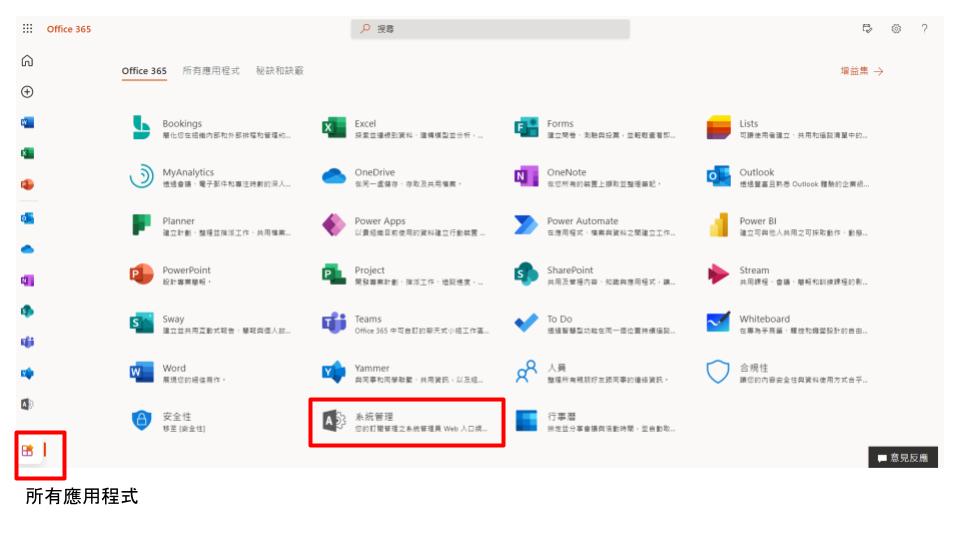Switch to the 秘訣和訣竅 tab
Screen dimensions: 960x540
(280, 71)
